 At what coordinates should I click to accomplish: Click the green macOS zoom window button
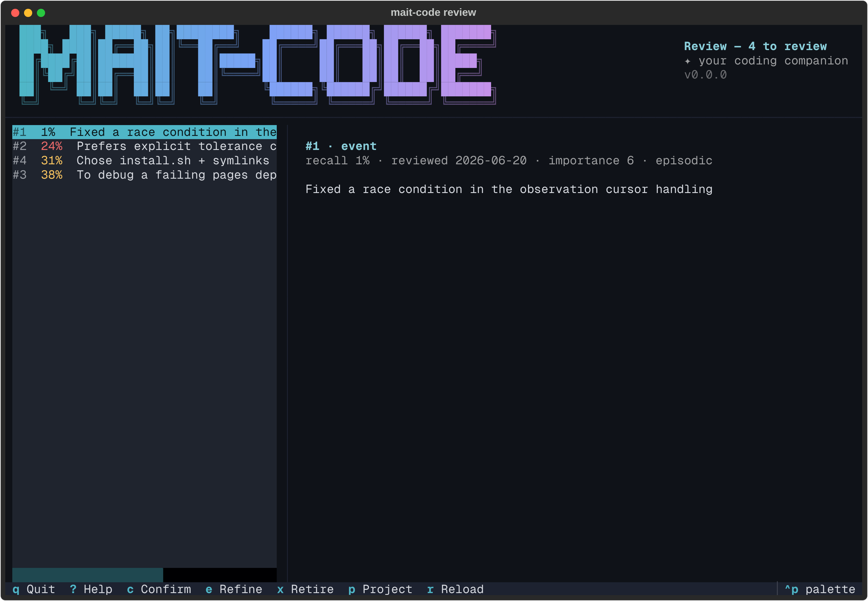coord(41,13)
